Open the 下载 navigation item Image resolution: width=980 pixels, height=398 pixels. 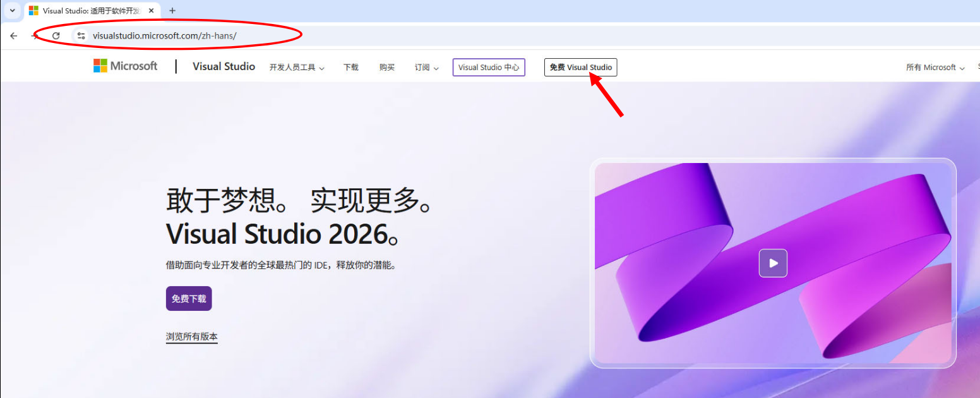coord(351,68)
